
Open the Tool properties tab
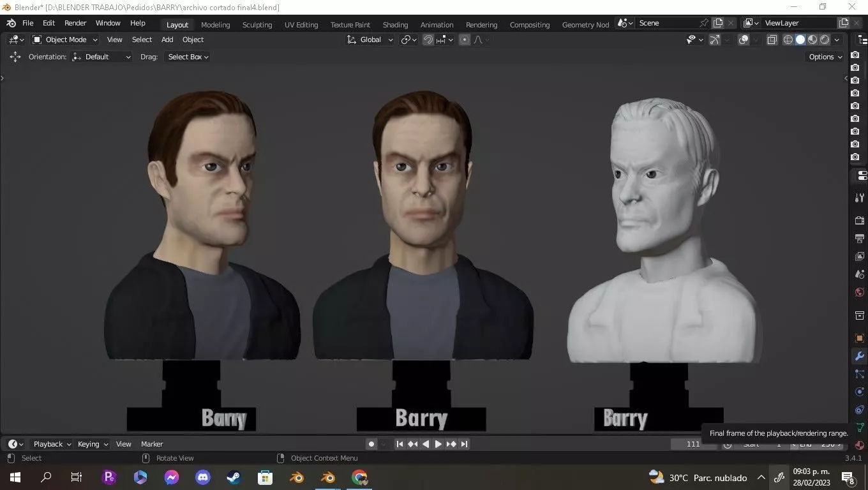[860, 198]
